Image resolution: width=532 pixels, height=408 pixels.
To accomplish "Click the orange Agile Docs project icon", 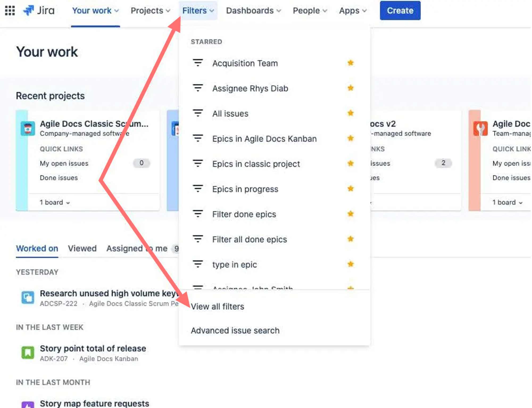I will tap(480, 129).
